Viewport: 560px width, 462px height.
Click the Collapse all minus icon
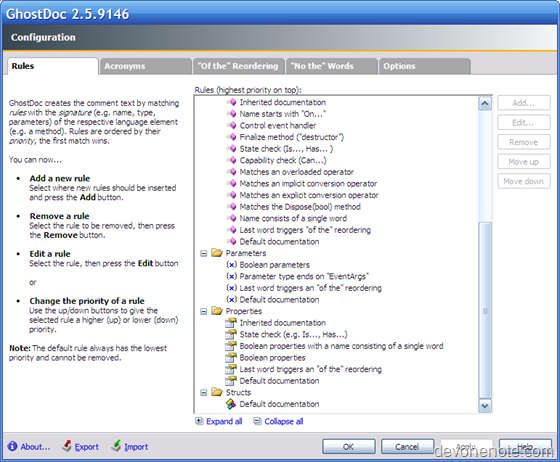[257, 421]
